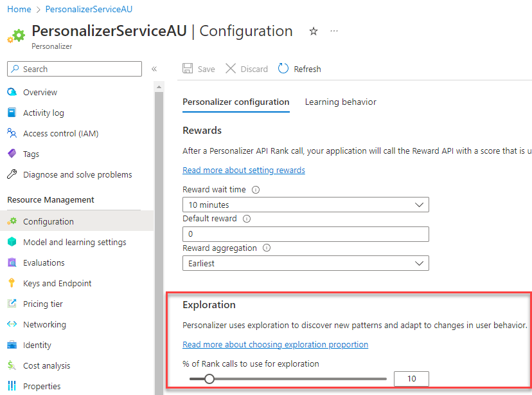Open Access control (IAM)
The image size is (532, 395).
pos(62,133)
